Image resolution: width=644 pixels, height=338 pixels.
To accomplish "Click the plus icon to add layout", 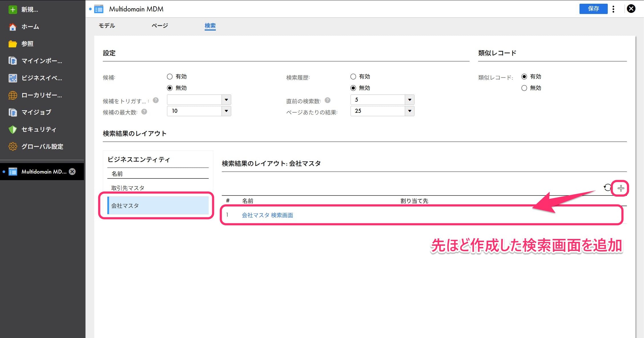I will 621,188.
